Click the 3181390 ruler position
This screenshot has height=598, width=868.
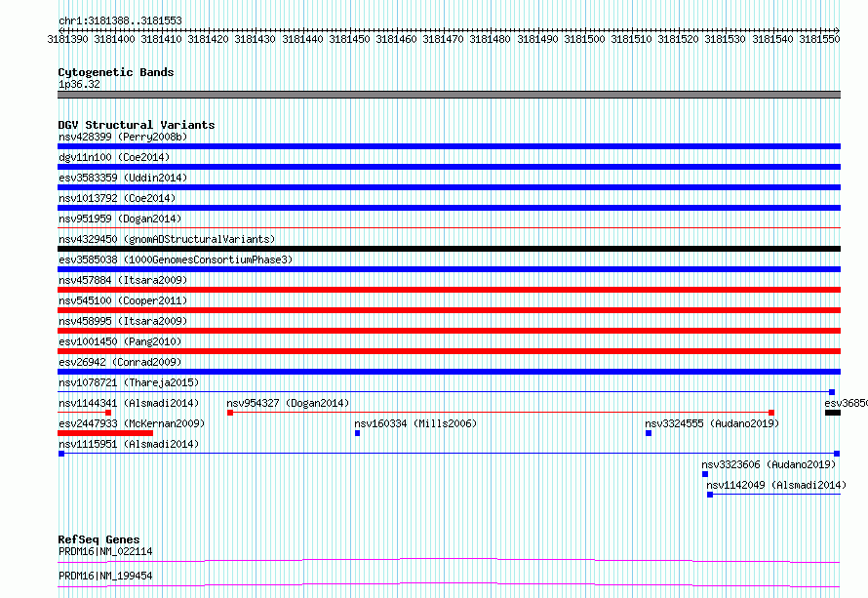tap(67, 39)
